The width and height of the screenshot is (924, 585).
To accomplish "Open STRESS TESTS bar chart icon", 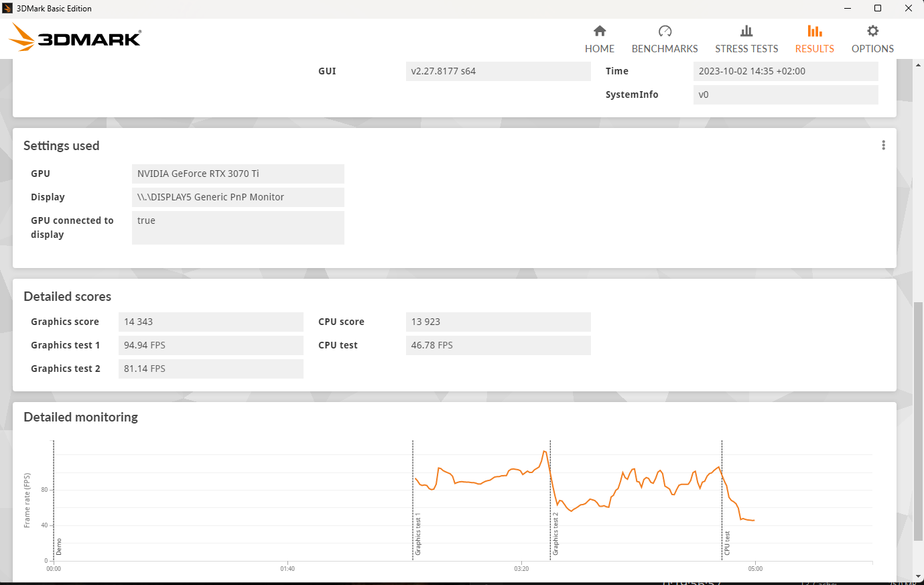I will point(746,31).
